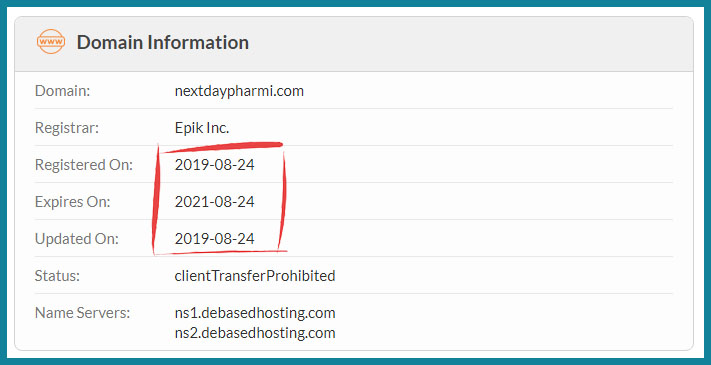
Task: Click the orange www globe icon
Action: (51, 42)
